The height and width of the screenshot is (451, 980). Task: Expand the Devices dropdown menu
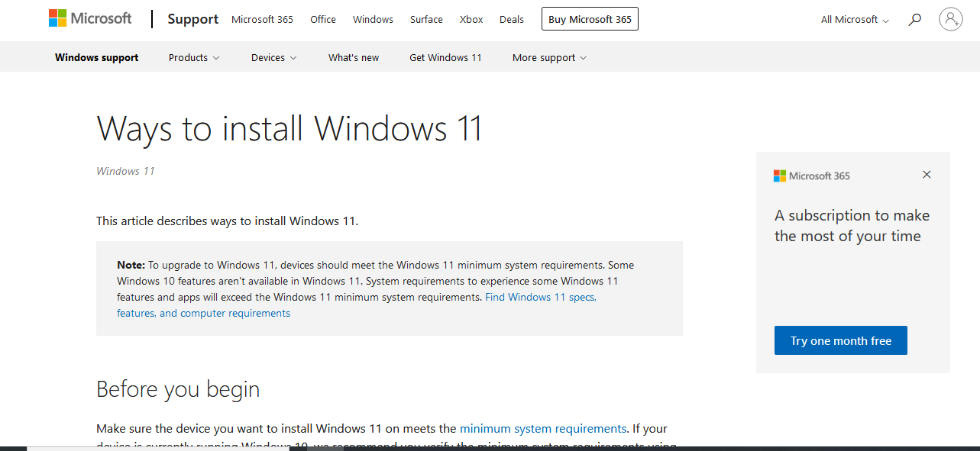273,57
